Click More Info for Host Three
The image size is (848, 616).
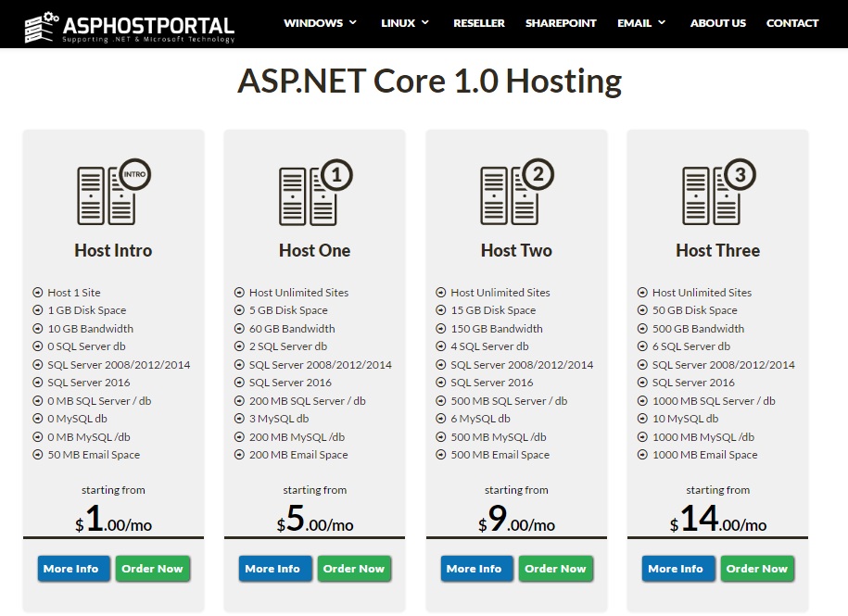[x=678, y=569]
